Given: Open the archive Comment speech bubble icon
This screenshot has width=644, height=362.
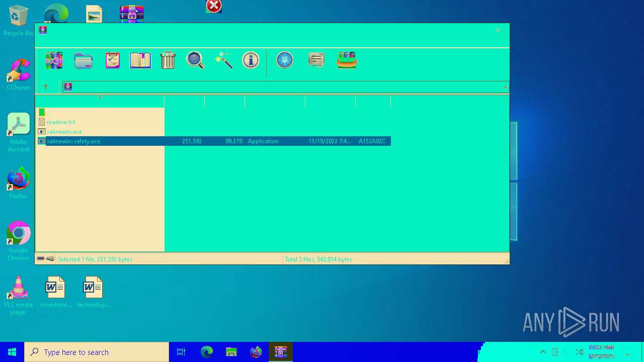Looking at the screenshot, I should [316, 60].
